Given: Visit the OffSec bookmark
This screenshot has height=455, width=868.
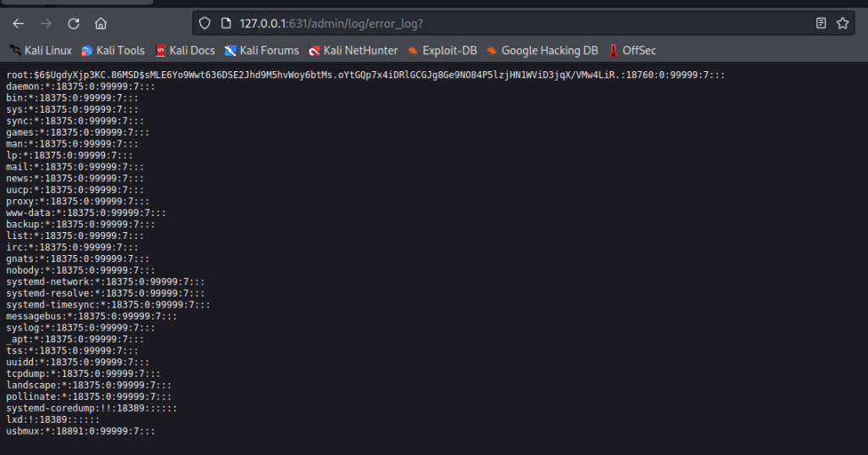Looking at the screenshot, I should (632, 51).
